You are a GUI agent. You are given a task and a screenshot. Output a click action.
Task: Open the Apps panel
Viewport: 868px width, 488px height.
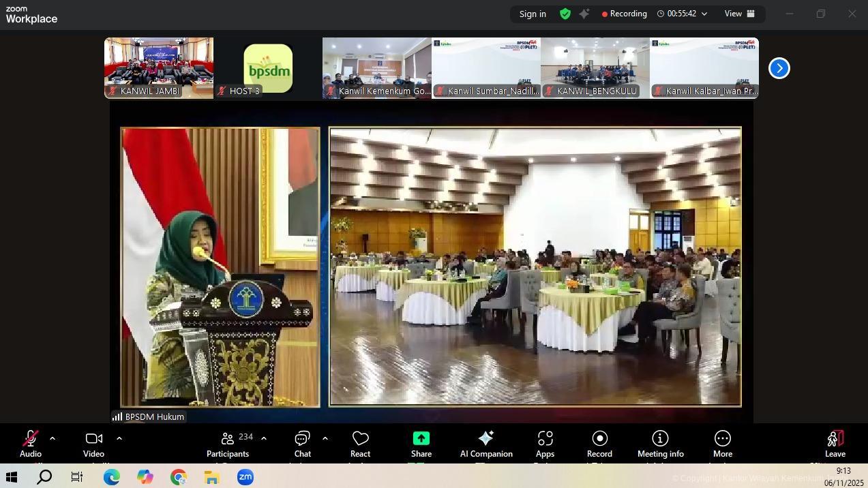click(545, 444)
